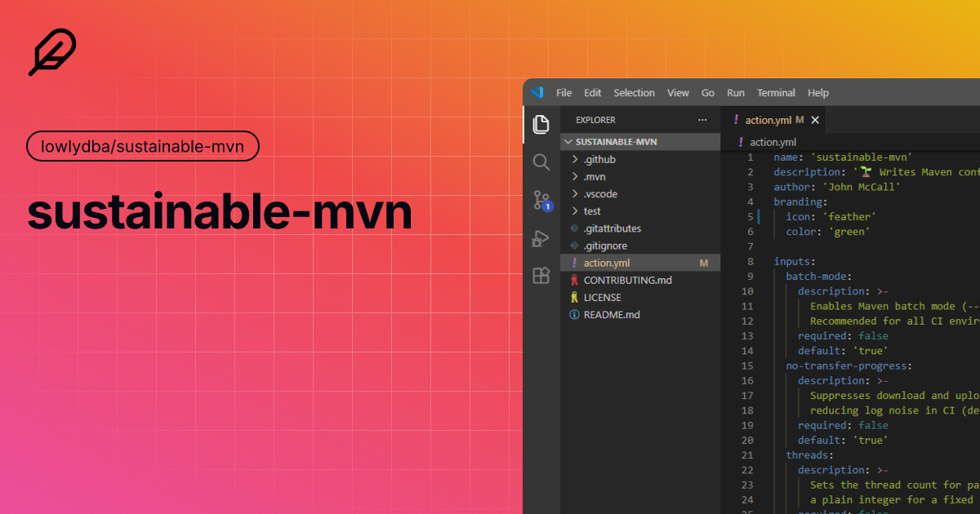Place cursor on 'inputs:' line
The width and height of the screenshot is (980, 514).
point(795,261)
